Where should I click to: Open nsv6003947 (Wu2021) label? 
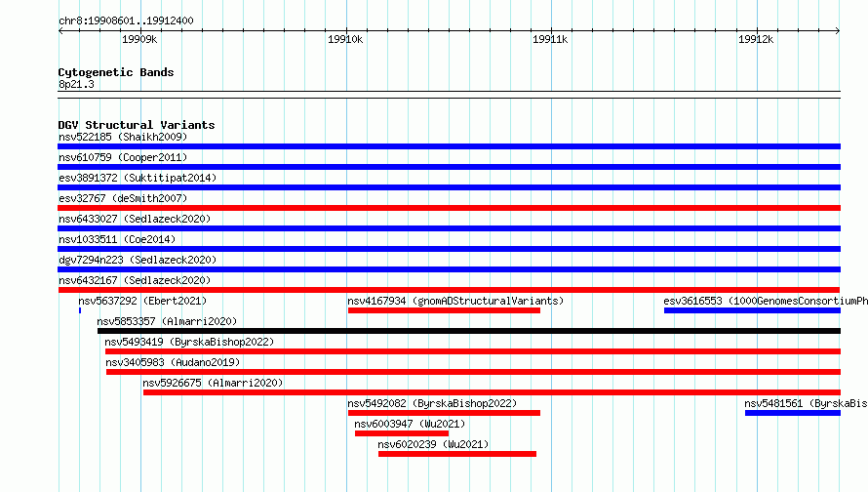(x=410, y=424)
